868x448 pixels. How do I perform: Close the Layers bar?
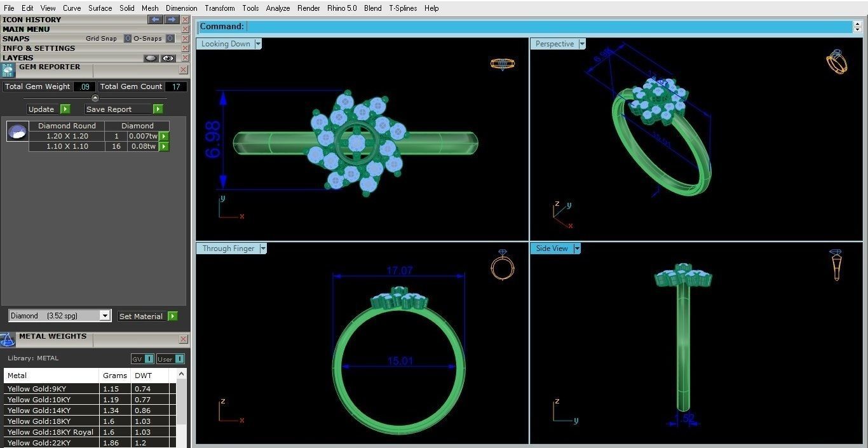[x=185, y=58]
